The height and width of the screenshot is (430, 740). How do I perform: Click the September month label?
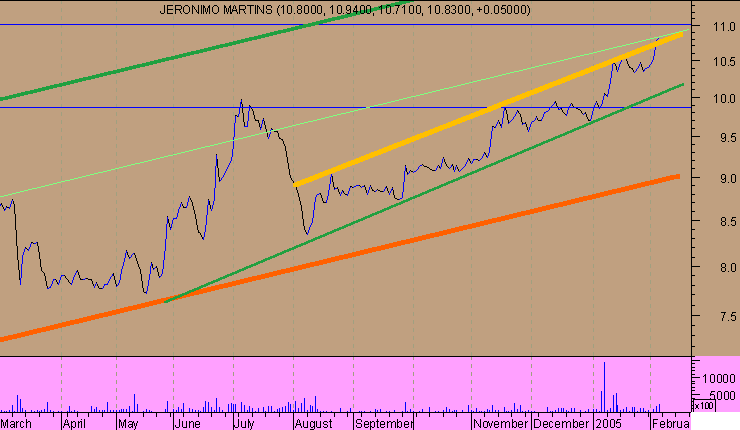click(x=384, y=423)
